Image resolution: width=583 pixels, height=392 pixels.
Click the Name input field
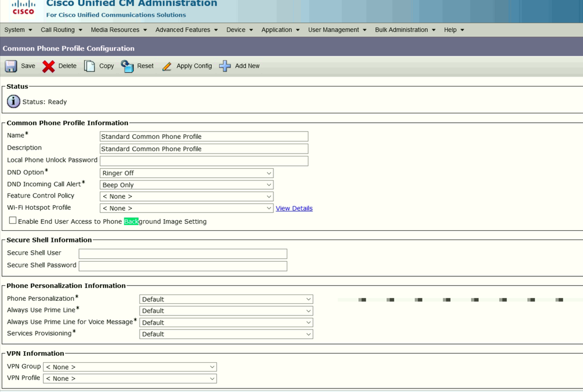tap(204, 137)
